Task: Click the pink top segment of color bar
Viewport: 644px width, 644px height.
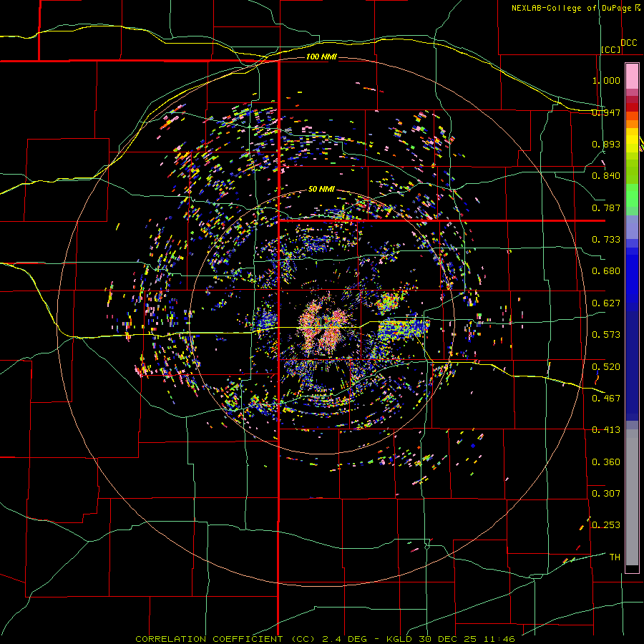Action: pos(632,76)
